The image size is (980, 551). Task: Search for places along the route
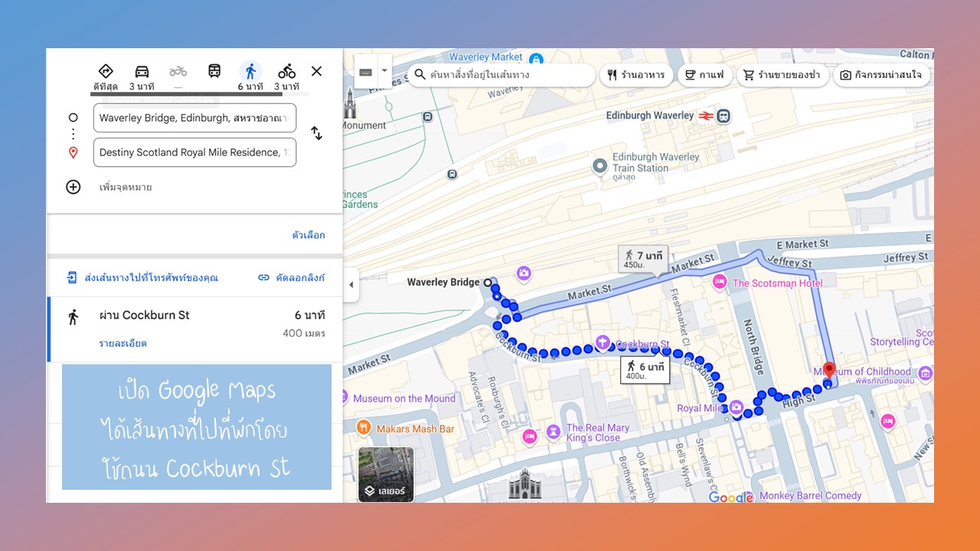coord(501,75)
